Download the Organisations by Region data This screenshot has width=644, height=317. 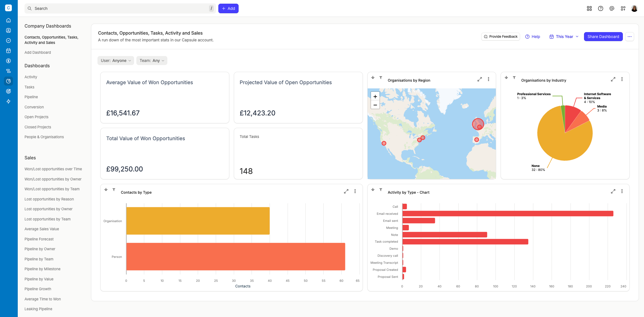pyautogui.click(x=373, y=78)
